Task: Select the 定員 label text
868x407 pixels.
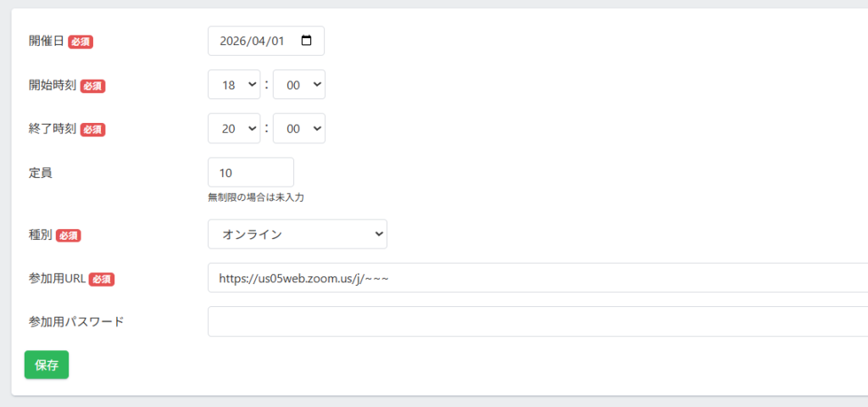Action: pos(41,172)
